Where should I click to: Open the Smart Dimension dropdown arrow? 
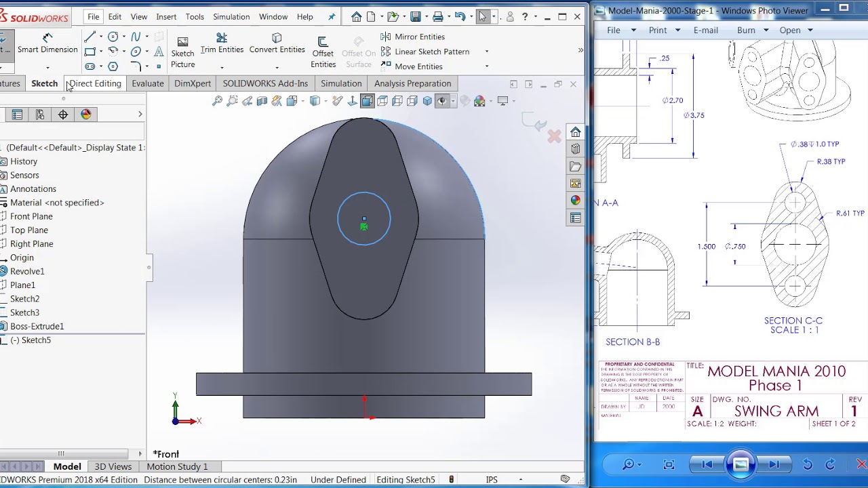(47, 67)
